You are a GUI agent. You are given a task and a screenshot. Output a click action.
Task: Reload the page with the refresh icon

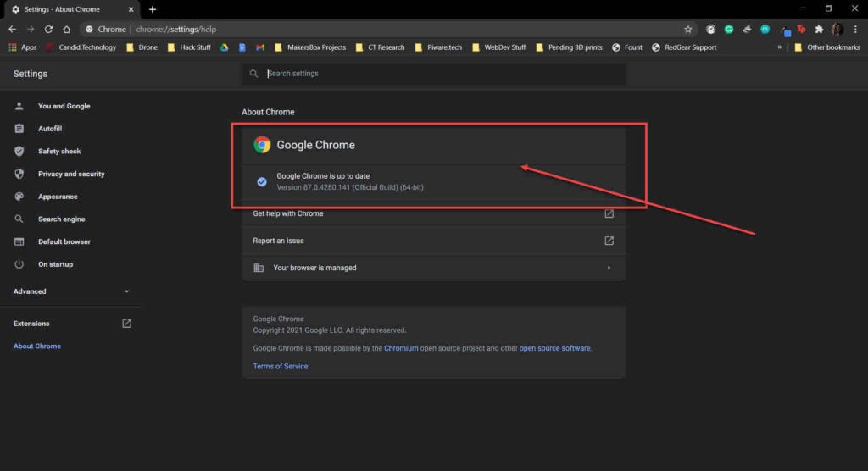(x=48, y=30)
